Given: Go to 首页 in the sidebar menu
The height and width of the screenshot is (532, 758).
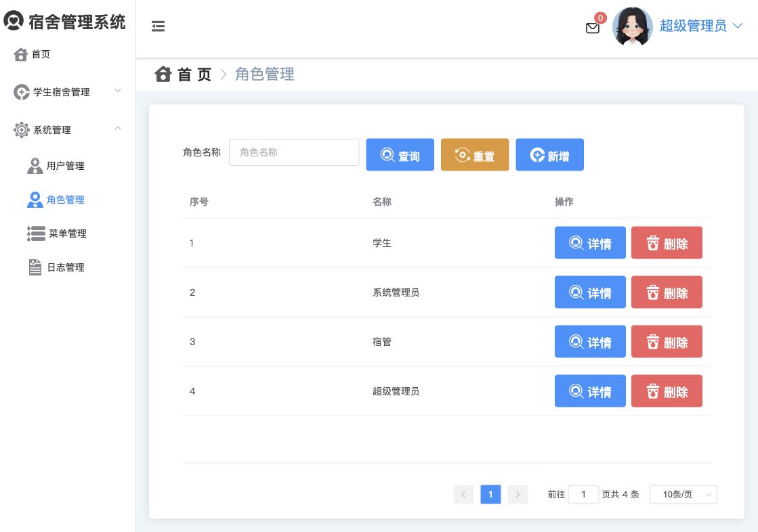Looking at the screenshot, I should pos(41,54).
